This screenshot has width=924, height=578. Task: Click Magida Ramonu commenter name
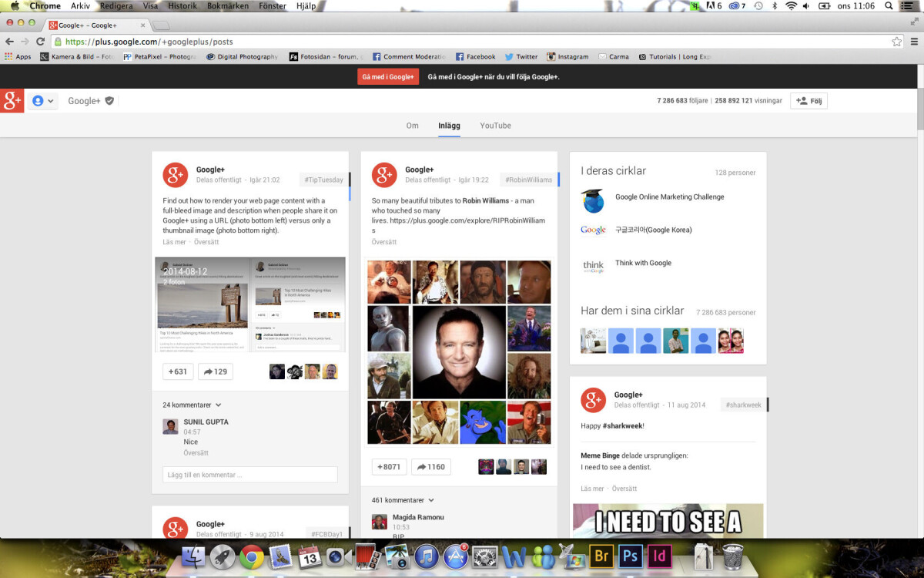tap(418, 517)
